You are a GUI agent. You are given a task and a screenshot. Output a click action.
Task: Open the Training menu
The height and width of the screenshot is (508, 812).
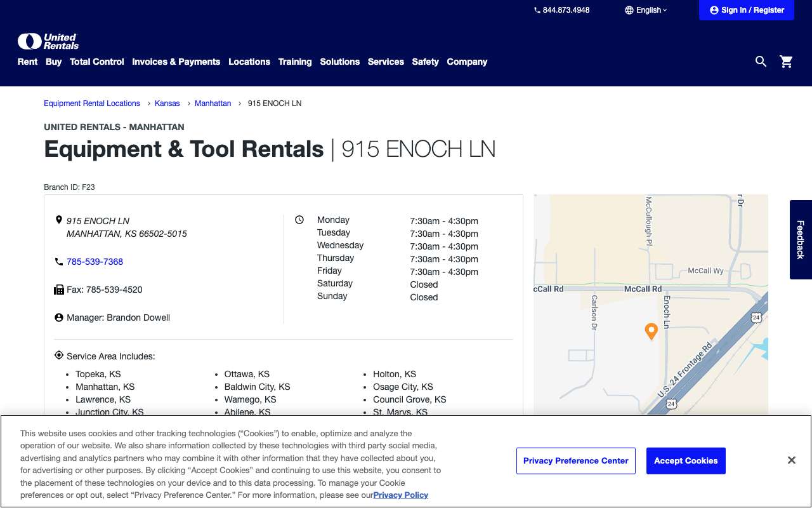point(295,62)
